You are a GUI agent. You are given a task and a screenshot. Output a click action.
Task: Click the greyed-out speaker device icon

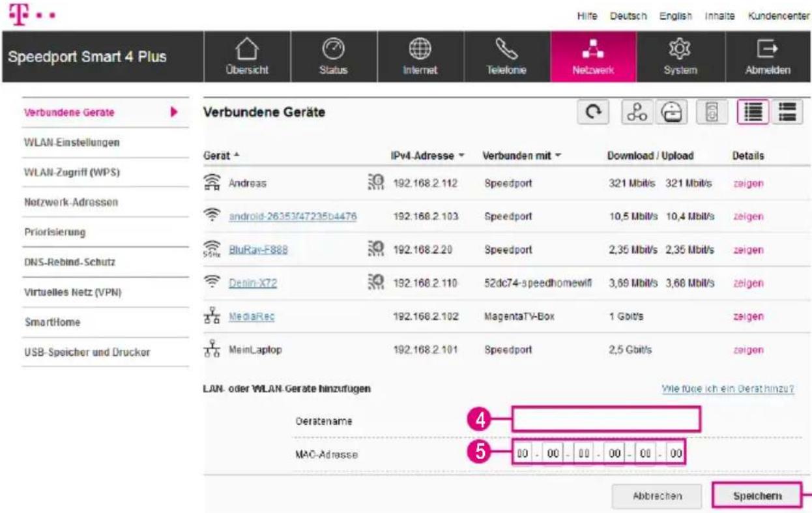point(711,111)
